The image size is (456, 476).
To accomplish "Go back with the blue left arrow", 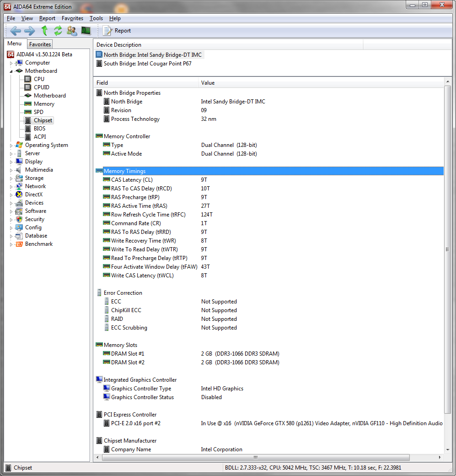I will pos(16,31).
